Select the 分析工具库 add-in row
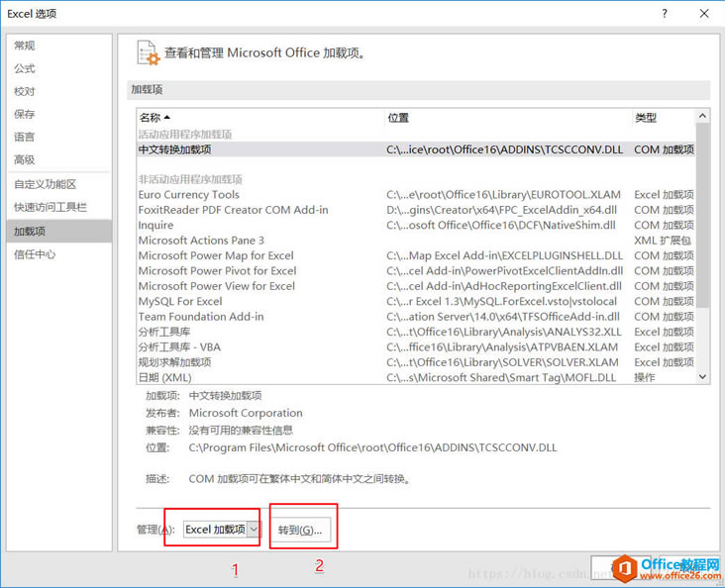The width and height of the screenshot is (725, 588). [416, 332]
